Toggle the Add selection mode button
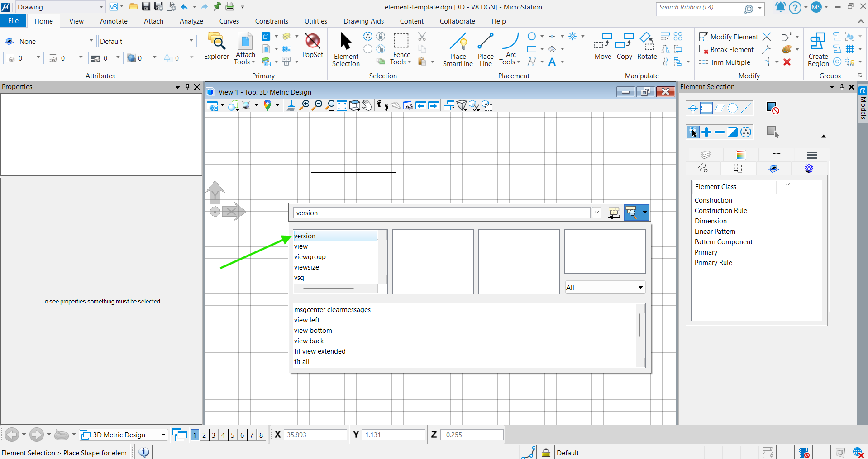868x459 pixels. pos(706,132)
